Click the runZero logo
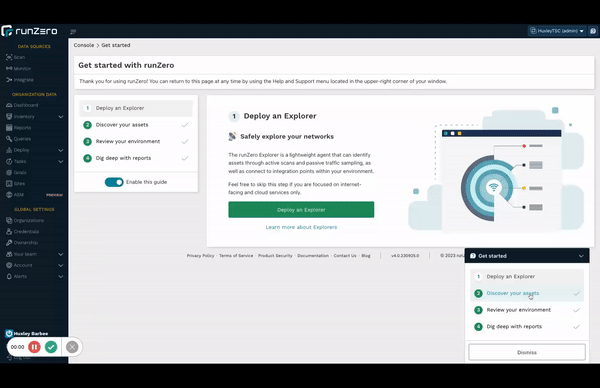This screenshot has width=600, height=388. click(x=29, y=31)
